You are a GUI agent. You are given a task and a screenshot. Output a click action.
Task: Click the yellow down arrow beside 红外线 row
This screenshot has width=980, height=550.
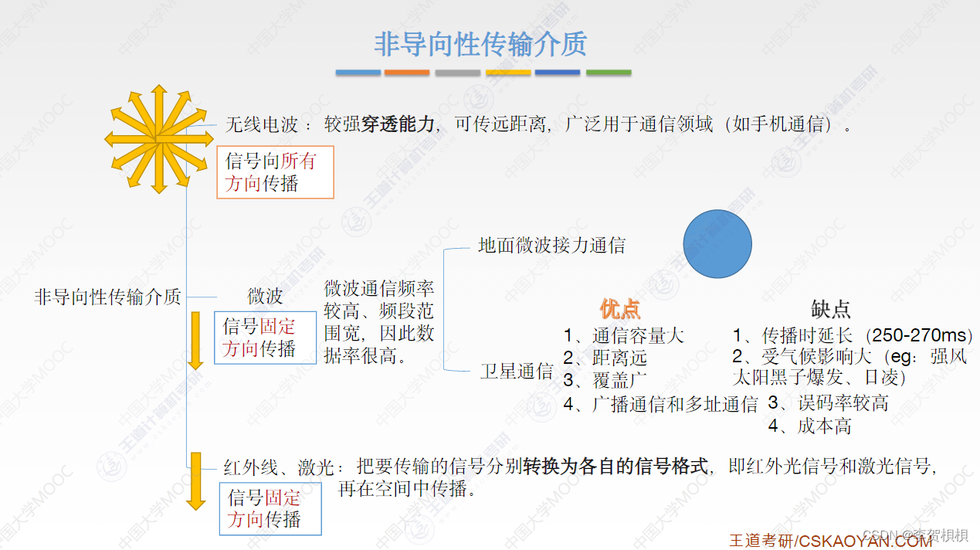pos(196,481)
